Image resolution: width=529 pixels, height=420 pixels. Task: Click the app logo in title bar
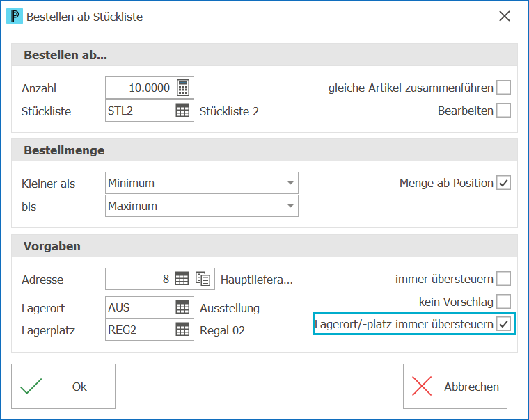pos(15,16)
